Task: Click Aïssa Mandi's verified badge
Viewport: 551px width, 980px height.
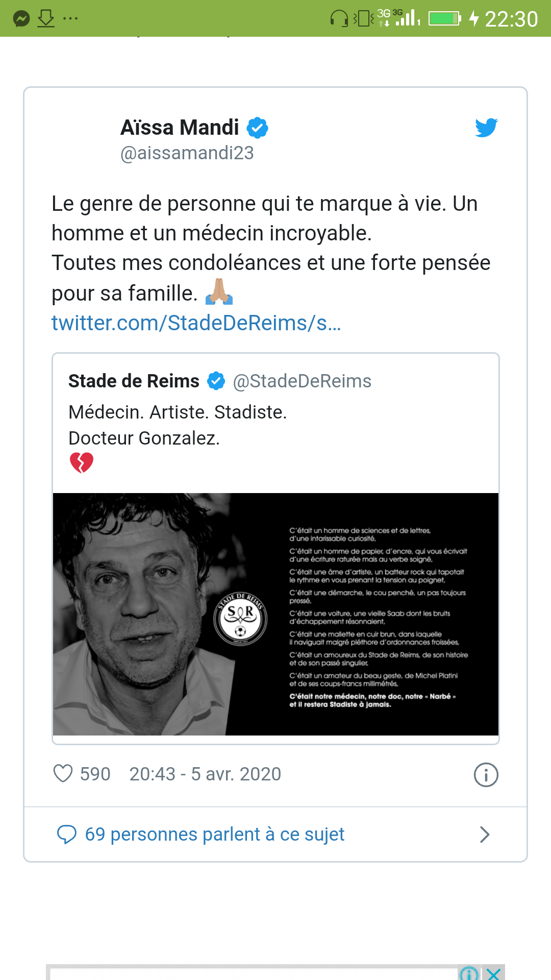Action: [x=258, y=128]
